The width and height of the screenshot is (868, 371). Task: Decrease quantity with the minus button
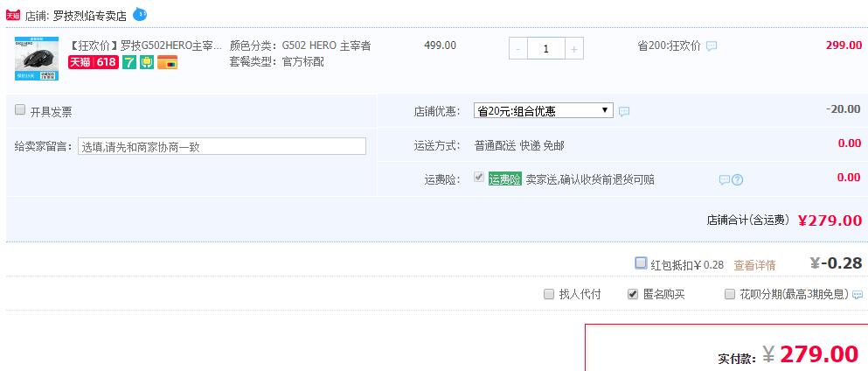(518, 49)
